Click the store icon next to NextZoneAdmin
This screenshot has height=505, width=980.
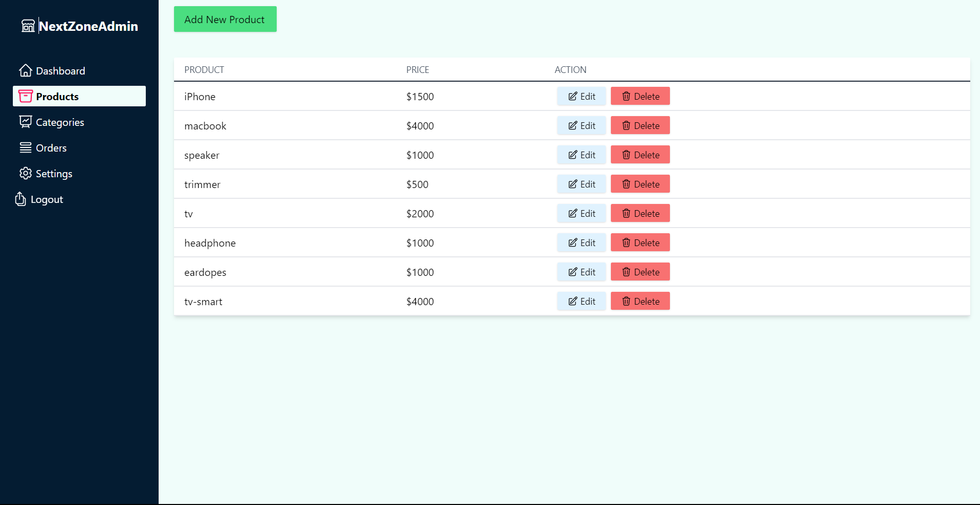[x=28, y=25]
